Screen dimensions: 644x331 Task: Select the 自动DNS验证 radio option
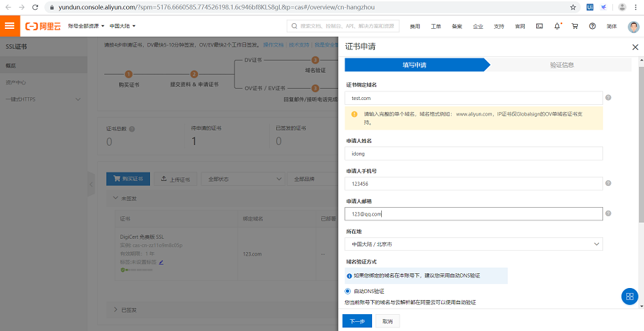pos(347,291)
